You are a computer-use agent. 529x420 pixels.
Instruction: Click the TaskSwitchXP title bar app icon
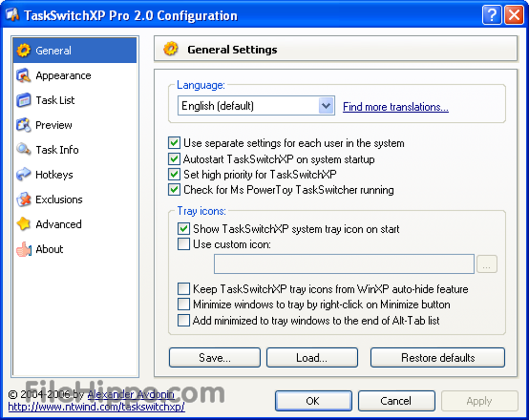click(12, 15)
